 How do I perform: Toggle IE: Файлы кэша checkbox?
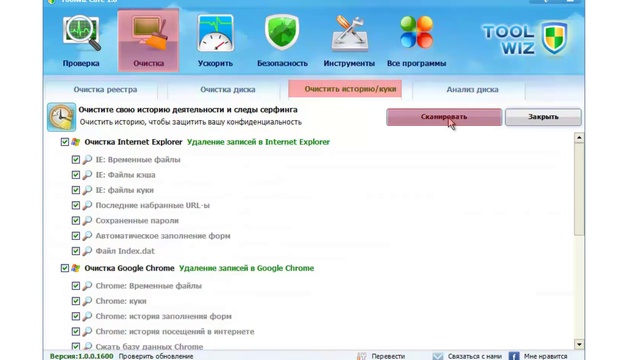[76, 175]
